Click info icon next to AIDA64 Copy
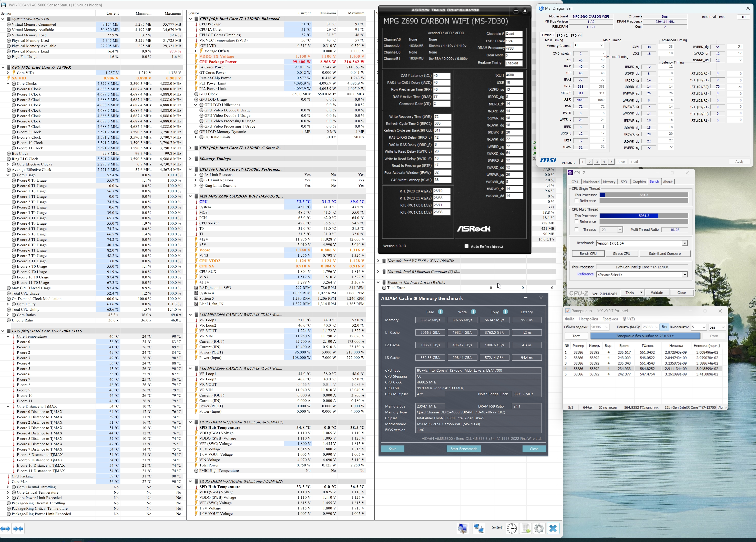 pos(505,312)
